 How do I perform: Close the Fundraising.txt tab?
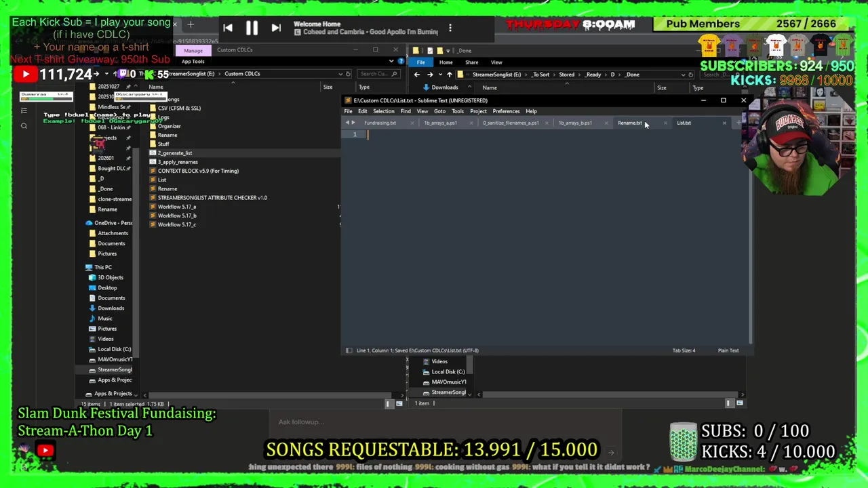(x=412, y=123)
